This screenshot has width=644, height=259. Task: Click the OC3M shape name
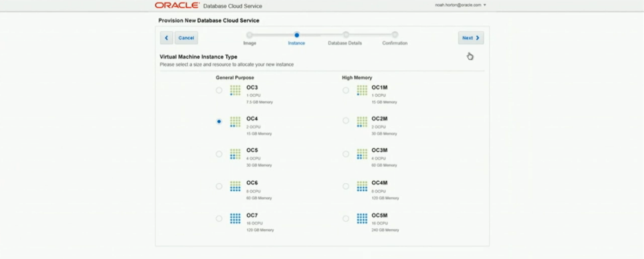(x=380, y=151)
